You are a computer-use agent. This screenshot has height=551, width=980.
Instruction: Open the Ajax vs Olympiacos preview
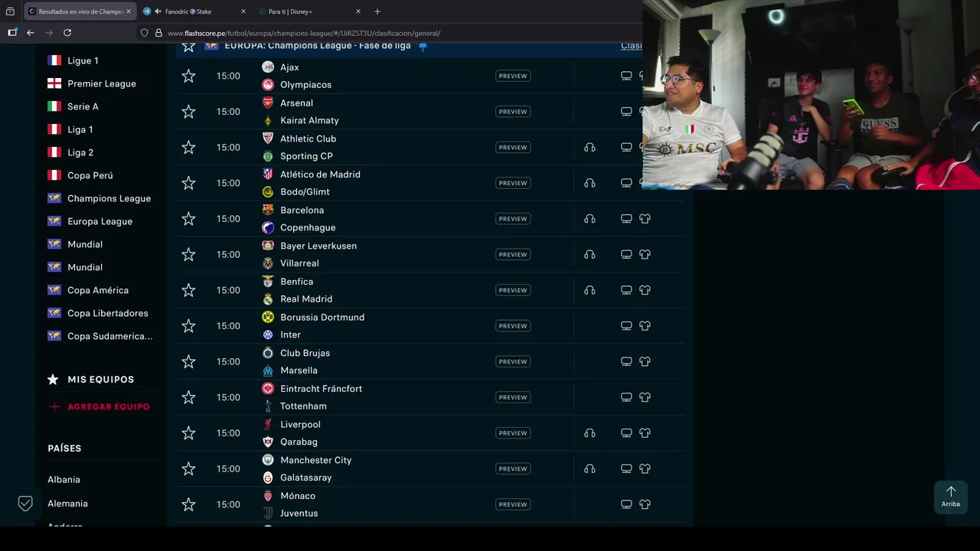tap(513, 76)
